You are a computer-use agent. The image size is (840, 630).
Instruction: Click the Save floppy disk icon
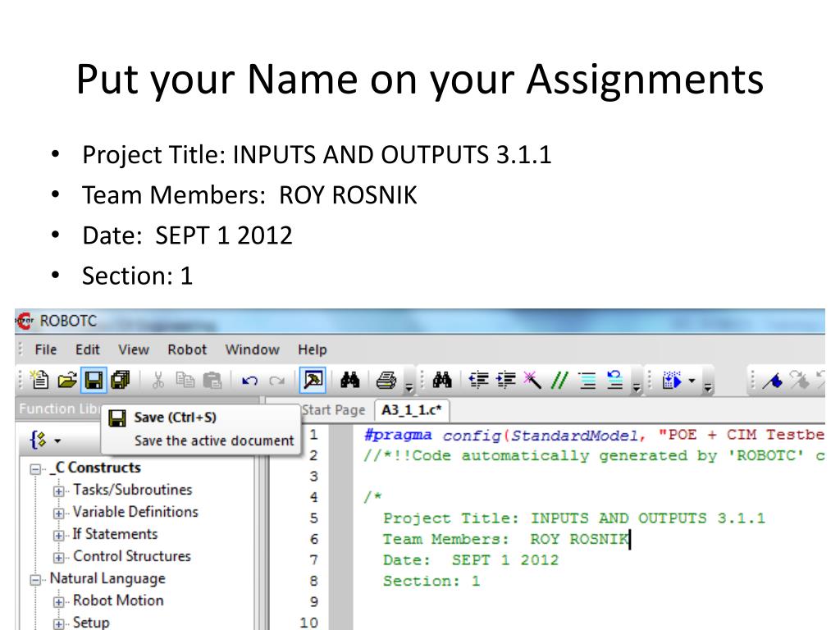(94, 381)
